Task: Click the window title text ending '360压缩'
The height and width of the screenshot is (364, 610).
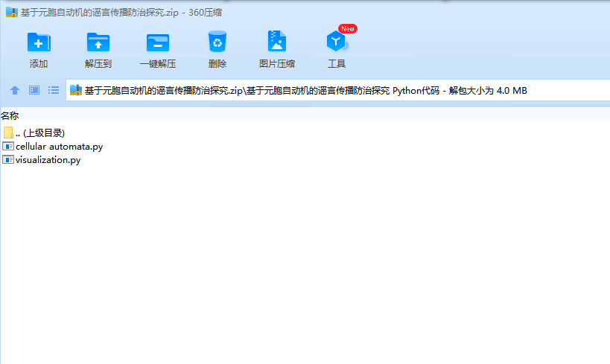Action: (121, 13)
